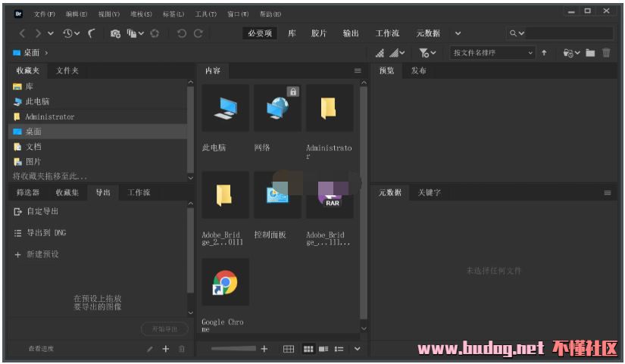The height and width of the screenshot is (364, 625).
Task: Click 查看进度 link
Action: click(x=41, y=349)
